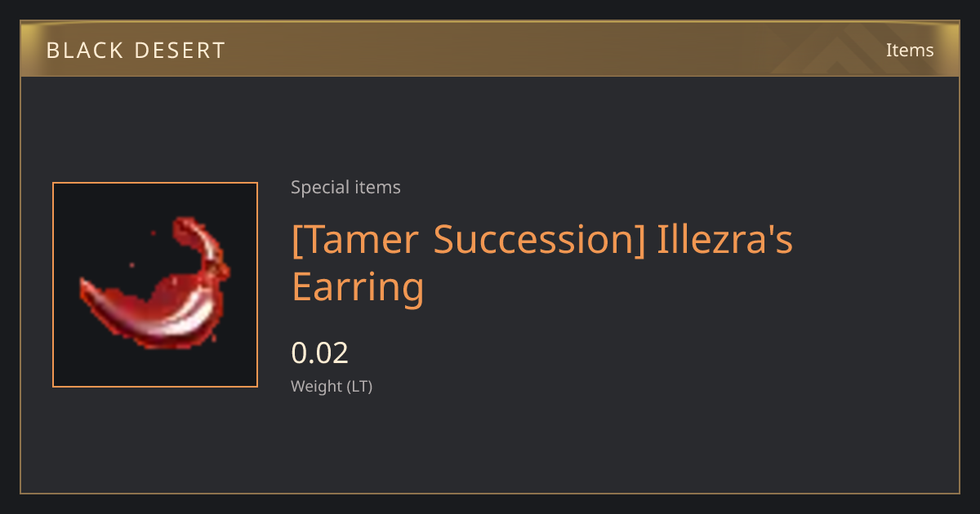This screenshot has width=980, height=514.
Task: Click the red Illezra's Earring item icon
Action: point(154,284)
